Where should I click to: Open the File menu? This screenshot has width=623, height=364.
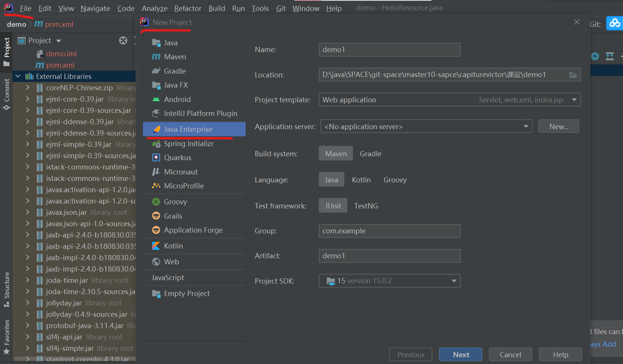25,8
